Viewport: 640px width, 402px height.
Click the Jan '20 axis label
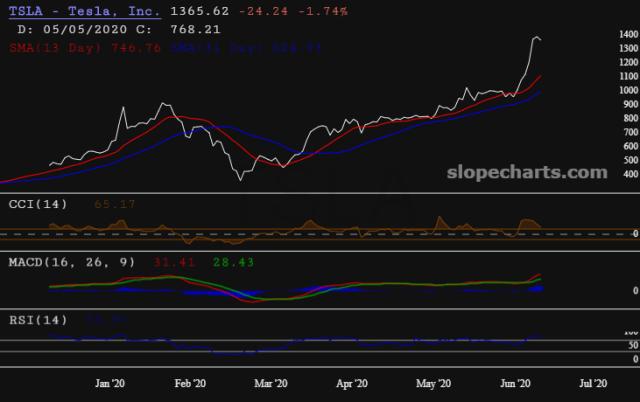(x=110, y=383)
